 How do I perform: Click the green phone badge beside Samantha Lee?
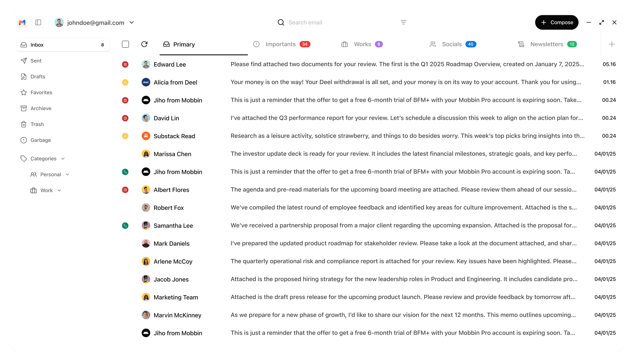pyautogui.click(x=125, y=226)
